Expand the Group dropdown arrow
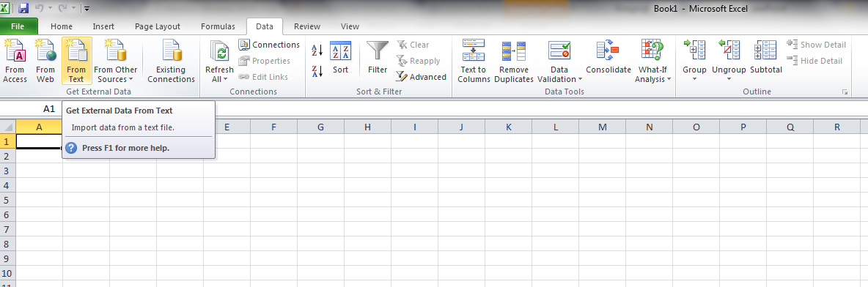 [694, 79]
